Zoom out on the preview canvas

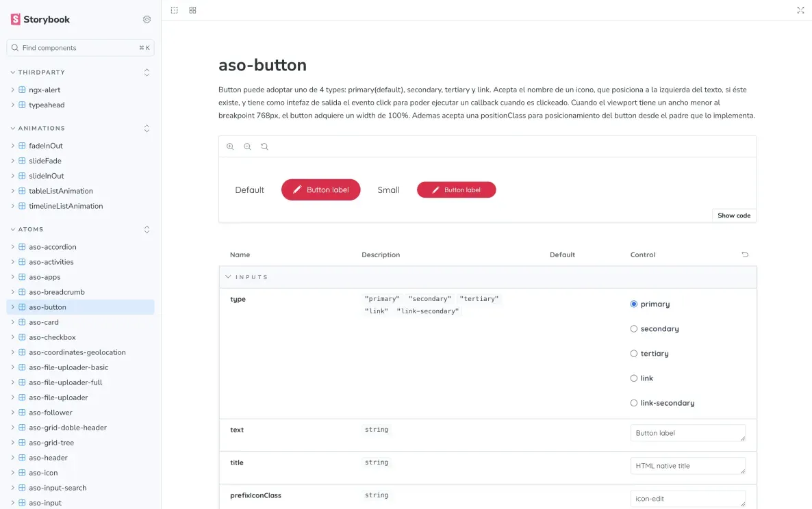(248, 146)
